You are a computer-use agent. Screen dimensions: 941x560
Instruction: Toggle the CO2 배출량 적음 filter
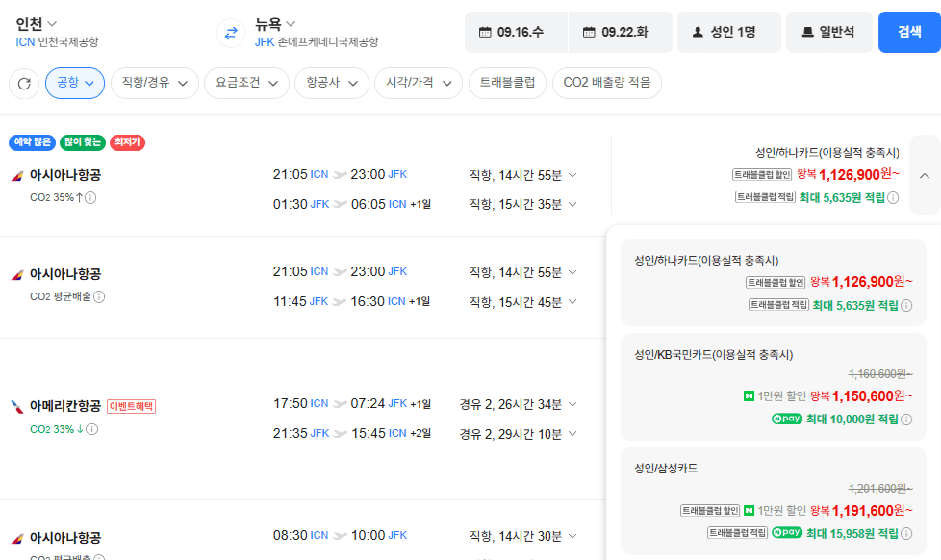click(x=607, y=83)
